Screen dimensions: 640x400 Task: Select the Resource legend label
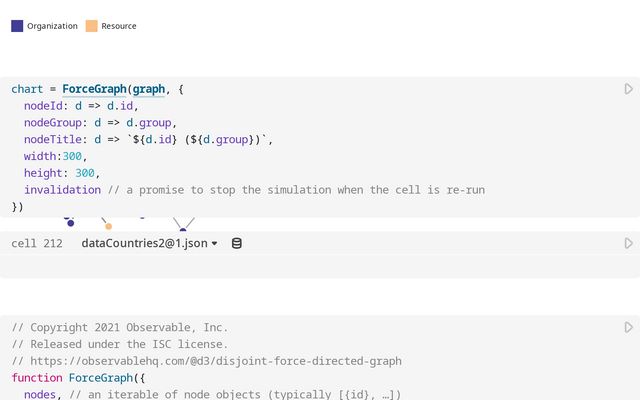click(119, 26)
